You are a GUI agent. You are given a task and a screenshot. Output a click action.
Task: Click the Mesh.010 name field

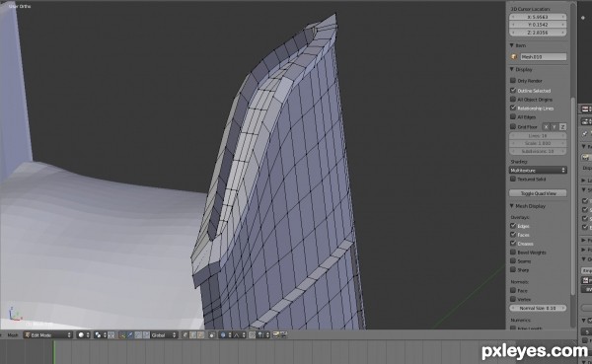click(x=544, y=56)
